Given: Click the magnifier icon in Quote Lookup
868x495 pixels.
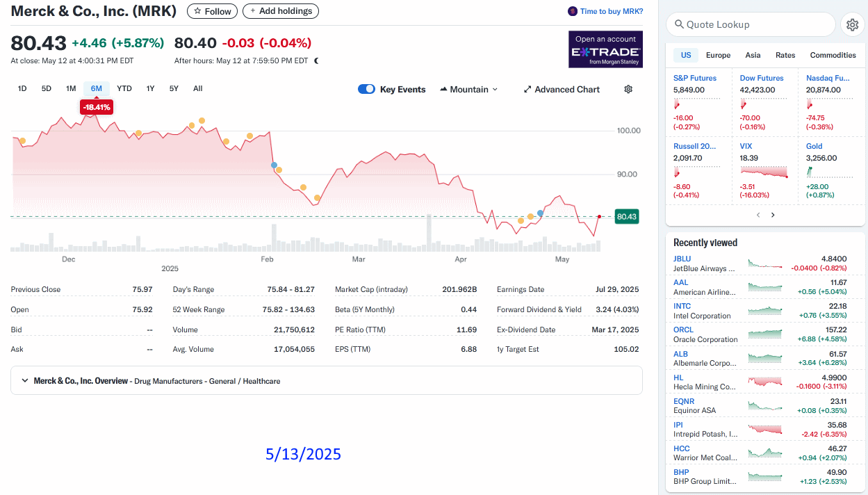Looking at the screenshot, I should [x=679, y=24].
